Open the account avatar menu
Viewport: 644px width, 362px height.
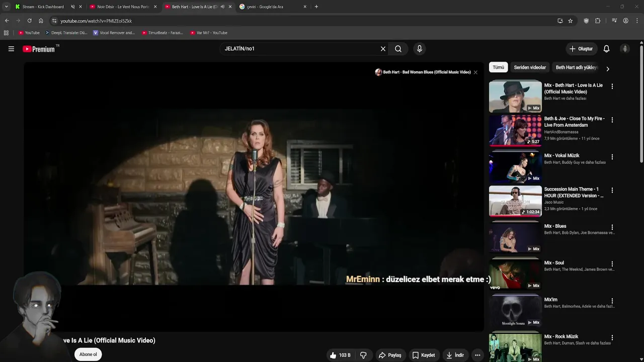(x=625, y=49)
